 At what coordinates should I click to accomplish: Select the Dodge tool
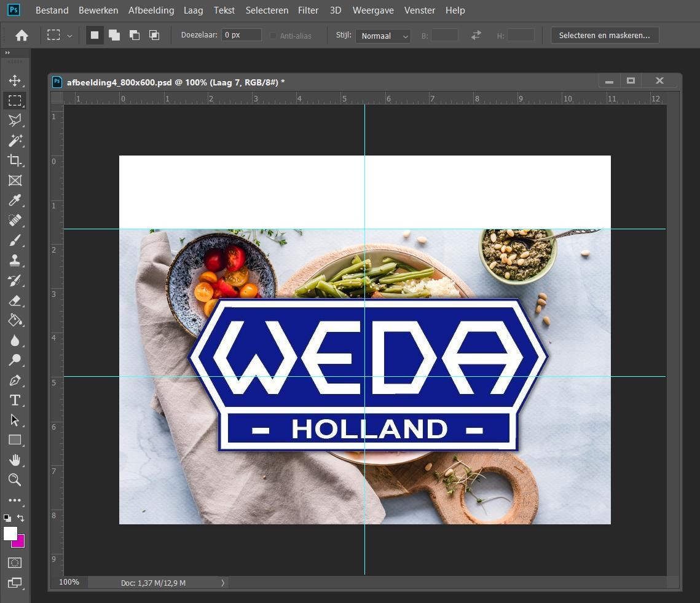coord(15,360)
